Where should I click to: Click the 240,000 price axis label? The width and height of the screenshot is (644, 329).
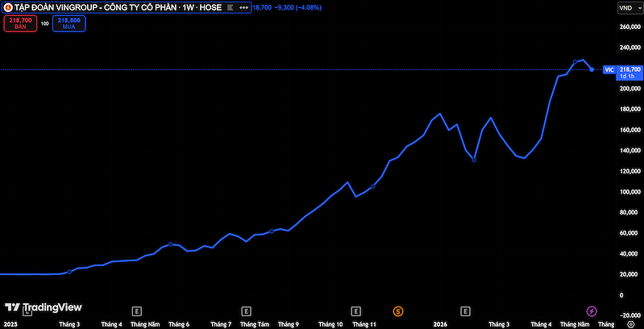tap(629, 48)
